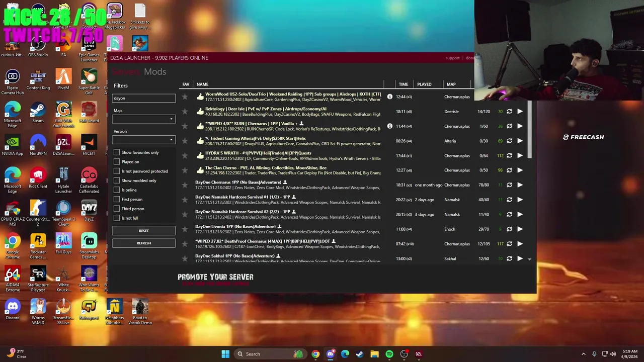Viewport: 644px width, 362px height.
Task: Enable Is not password protected filter
Action: (x=117, y=171)
